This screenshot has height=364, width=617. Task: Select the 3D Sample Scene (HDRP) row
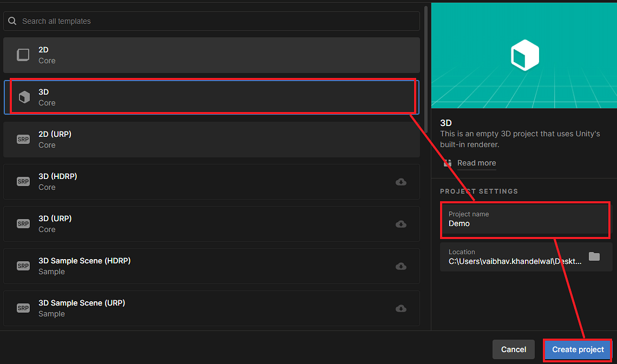point(212,266)
